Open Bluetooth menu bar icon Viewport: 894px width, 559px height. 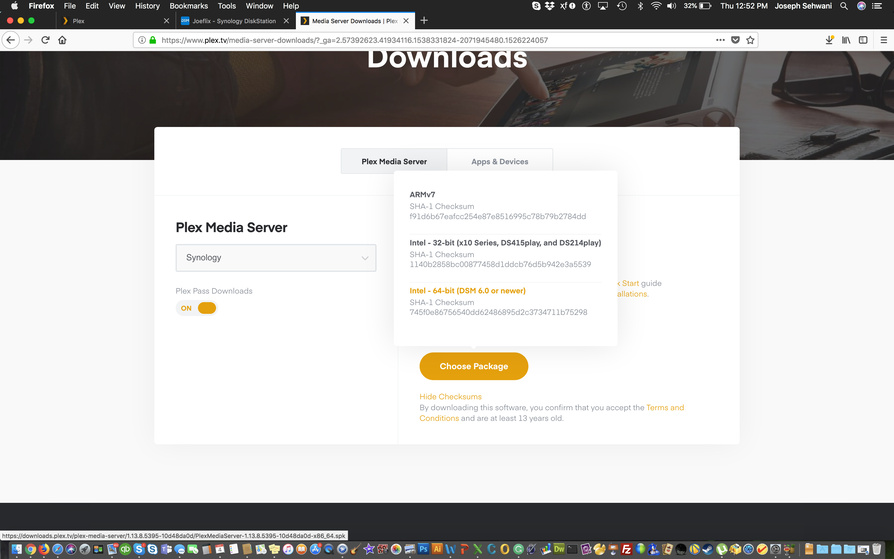[640, 6]
